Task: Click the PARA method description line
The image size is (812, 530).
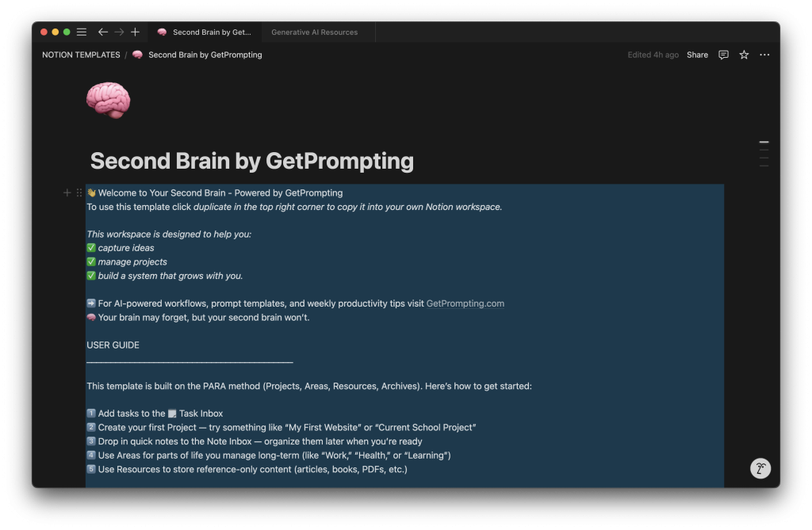Action: tap(309, 386)
